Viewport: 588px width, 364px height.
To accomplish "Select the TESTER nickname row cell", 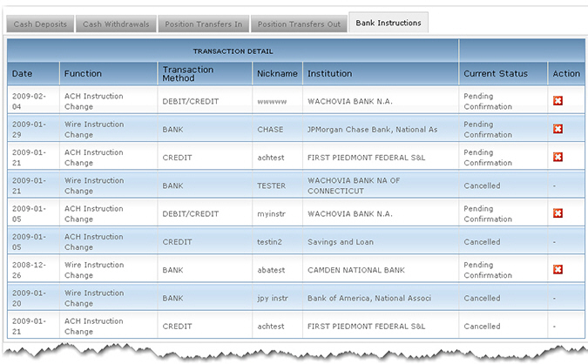I will click(x=271, y=185).
